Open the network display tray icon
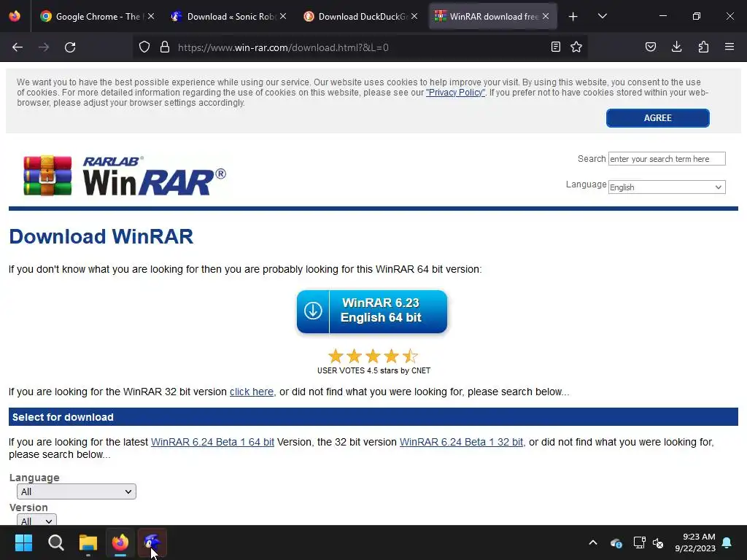This screenshot has height=560, width=747. point(639,542)
